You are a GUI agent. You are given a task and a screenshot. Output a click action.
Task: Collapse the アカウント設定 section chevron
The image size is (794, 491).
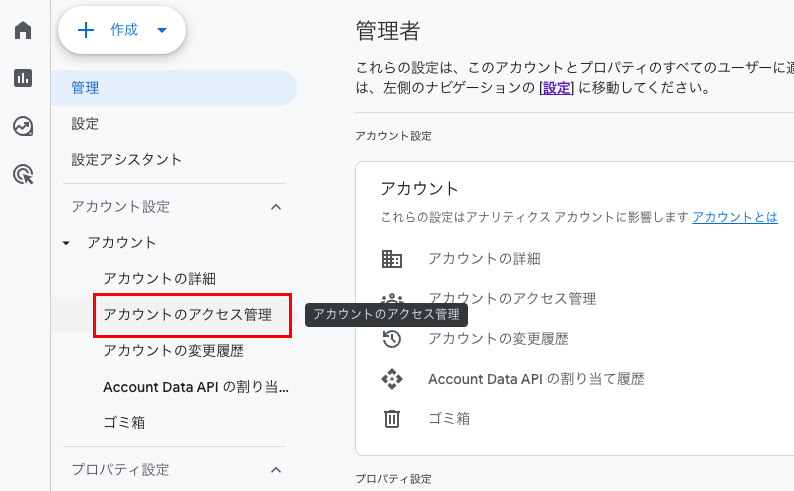tap(276, 207)
